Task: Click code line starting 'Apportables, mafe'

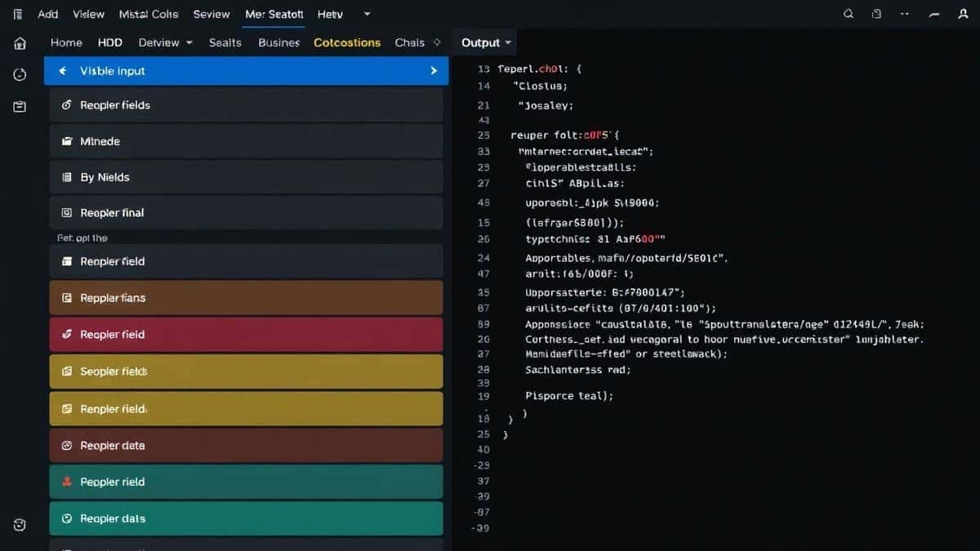Action: pyautogui.click(x=626, y=258)
